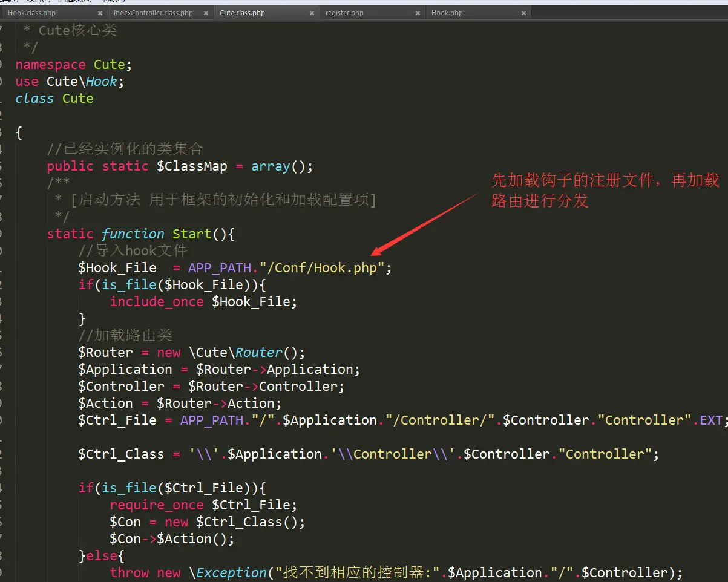Click the '* Cute核心类' comment
Viewport: 728px width, 582px height.
pyautogui.click(x=70, y=31)
